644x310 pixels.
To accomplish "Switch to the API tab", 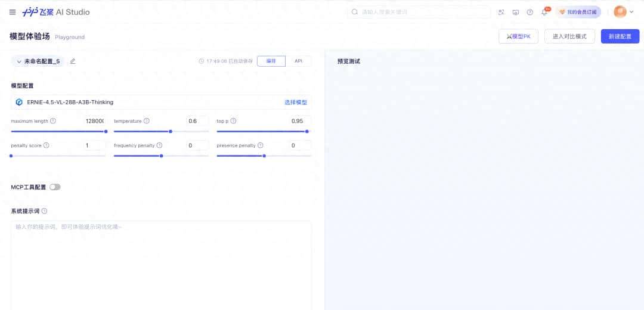I will [x=299, y=61].
